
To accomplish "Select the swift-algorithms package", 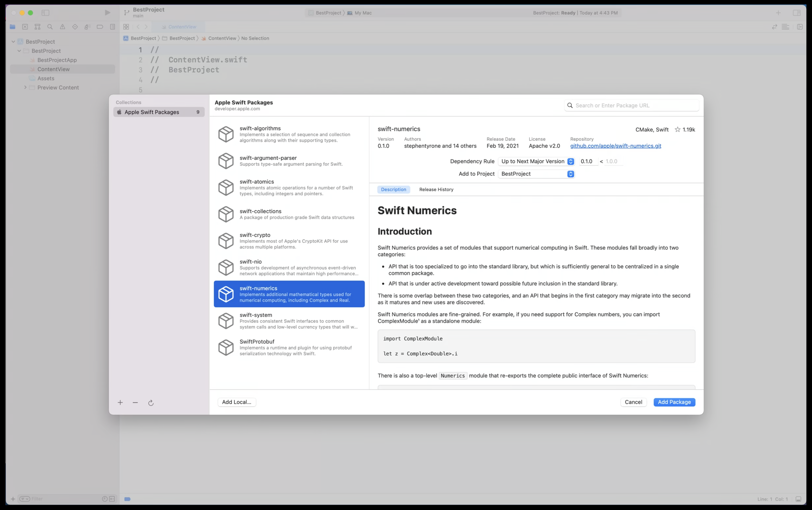I will (289, 134).
